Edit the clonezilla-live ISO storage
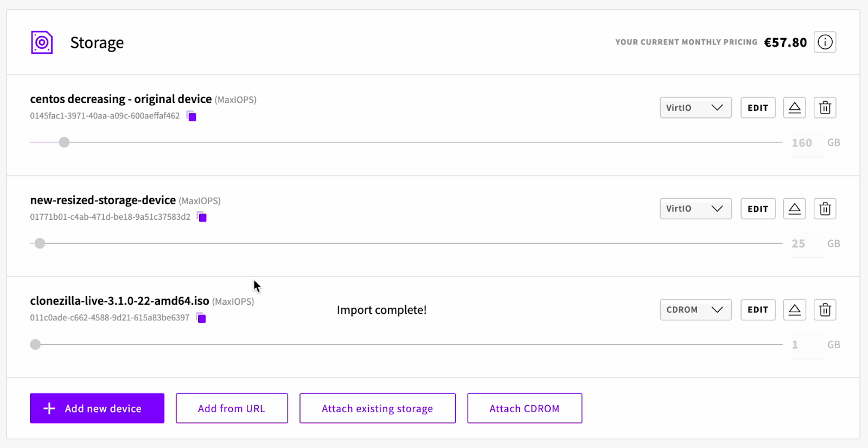 pos(758,310)
